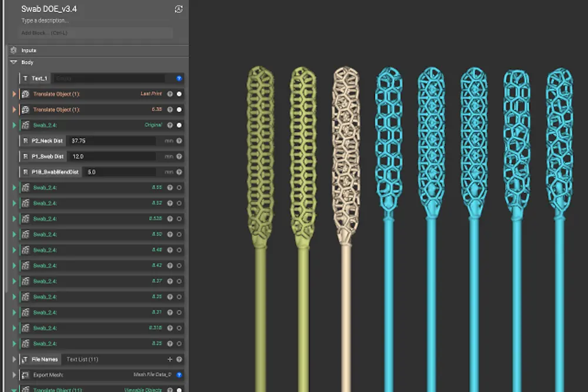Toggle visibility of the Original Swab_2.4 block
Screen dimensions: 588x392
[x=178, y=125]
